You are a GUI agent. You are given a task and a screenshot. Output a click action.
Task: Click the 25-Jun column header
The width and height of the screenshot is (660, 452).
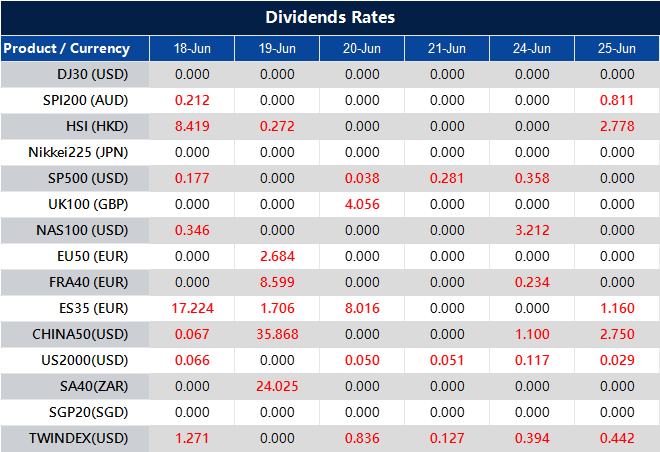(616, 48)
